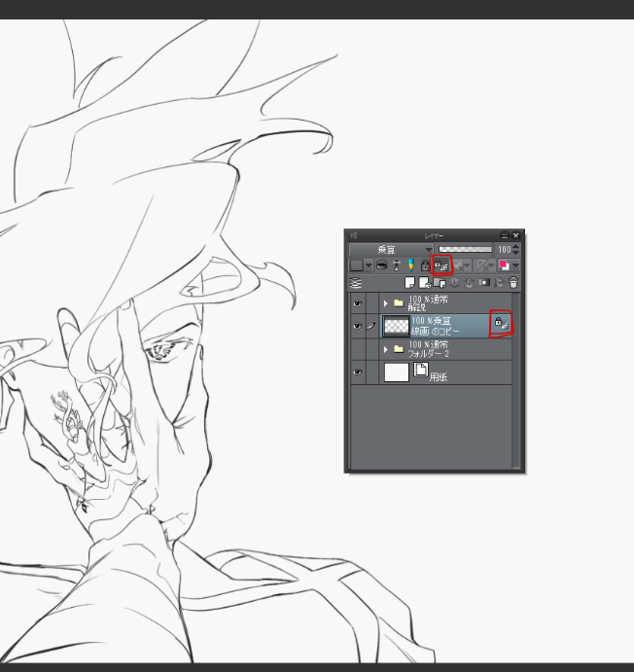Select the 用紙 layer thumbnail
Screen dimensions: 634x672
[x=397, y=372]
